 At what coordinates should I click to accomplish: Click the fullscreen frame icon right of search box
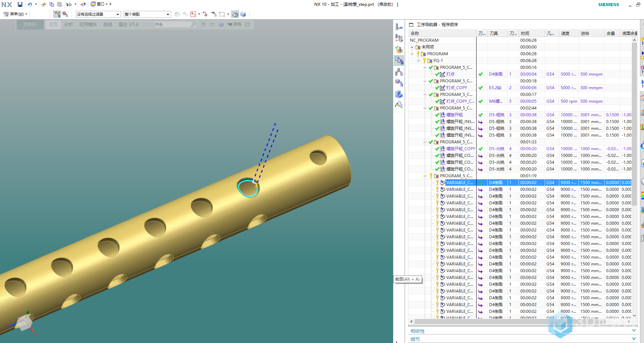coord(203,24)
